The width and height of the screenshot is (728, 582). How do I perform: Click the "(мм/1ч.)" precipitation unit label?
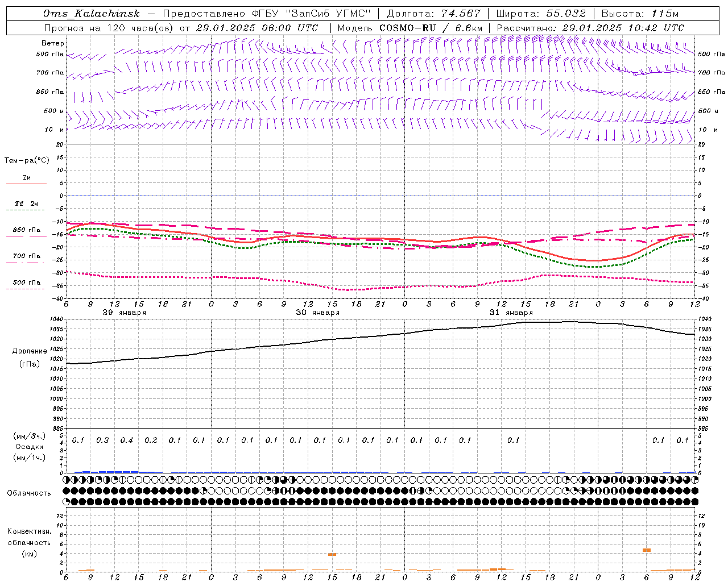coord(30,458)
